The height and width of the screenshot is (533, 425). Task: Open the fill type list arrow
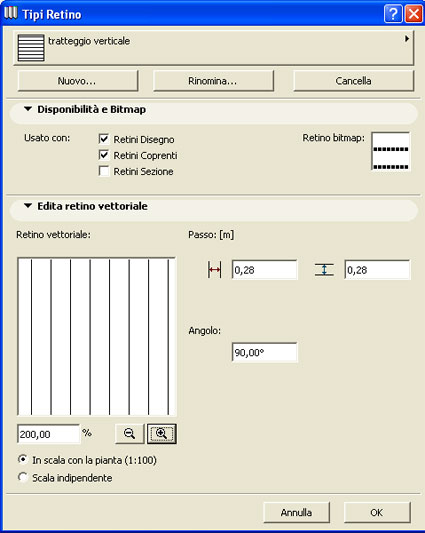pyautogui.click(x=407, y=39)
